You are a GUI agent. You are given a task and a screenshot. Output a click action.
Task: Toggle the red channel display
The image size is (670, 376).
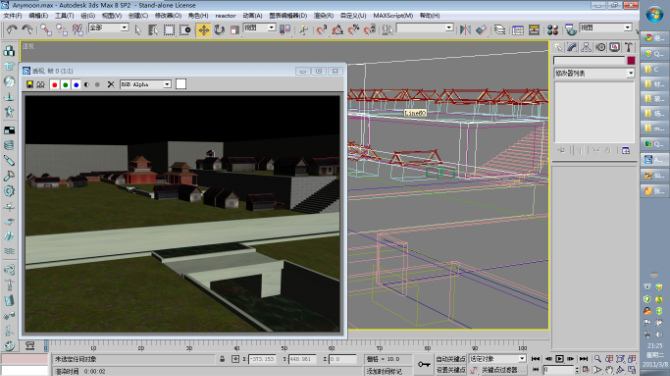point(54,85)
